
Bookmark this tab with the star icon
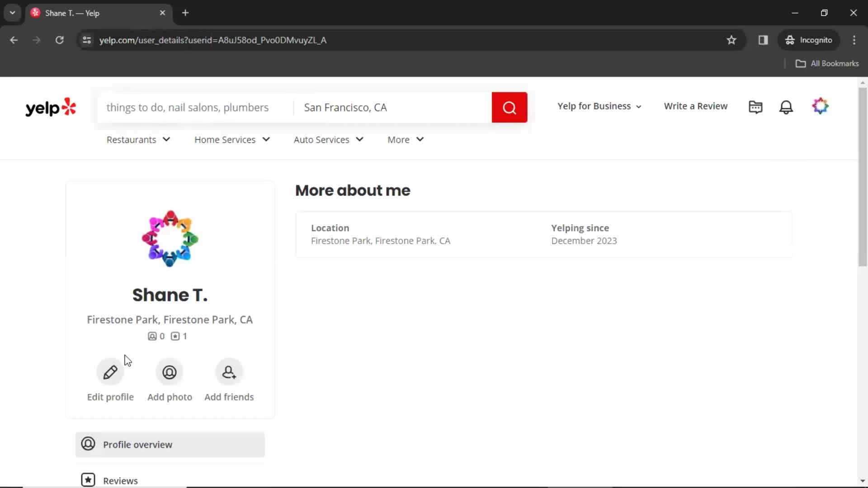[x=731, y=40]
